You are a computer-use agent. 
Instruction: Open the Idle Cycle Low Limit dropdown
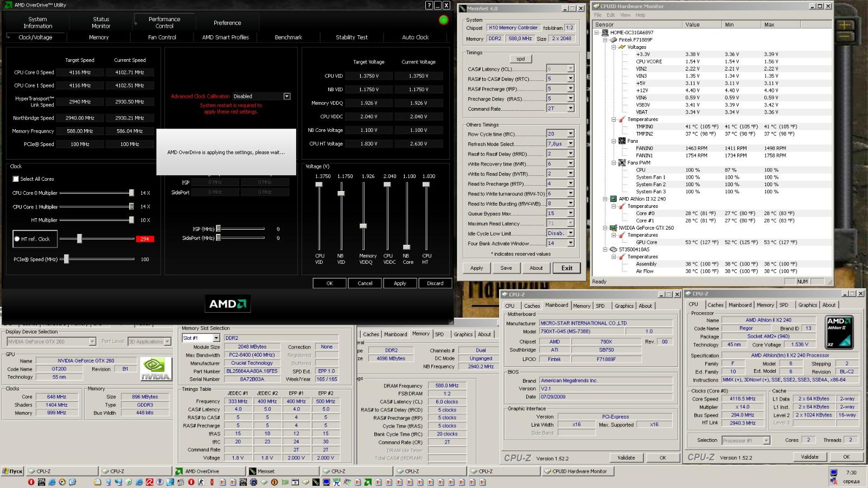571,233
